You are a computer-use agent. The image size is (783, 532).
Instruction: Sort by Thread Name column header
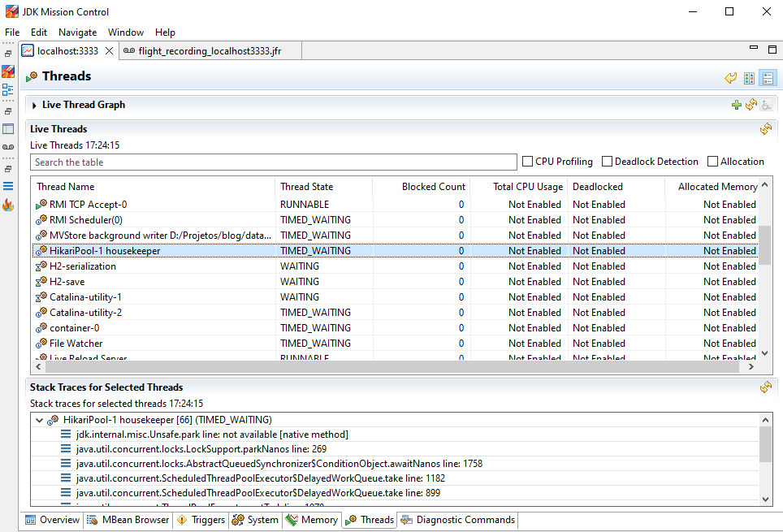(153, 187)
